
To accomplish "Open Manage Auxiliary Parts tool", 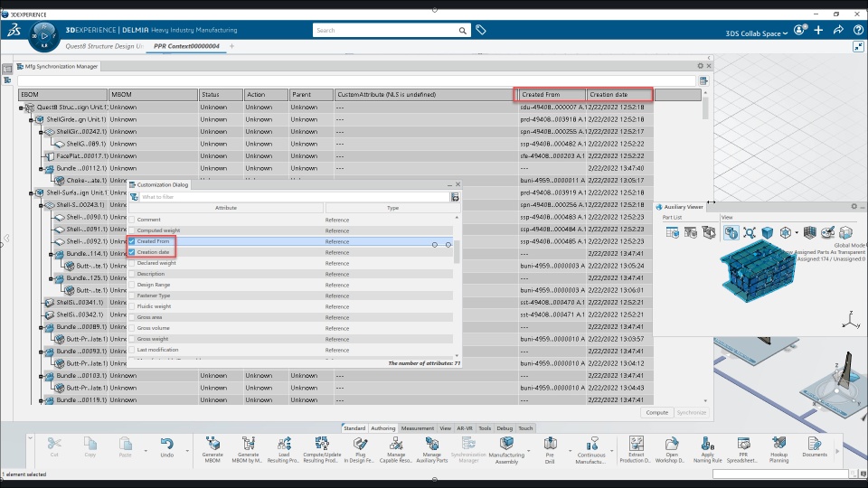I will (x=432, y=444).
